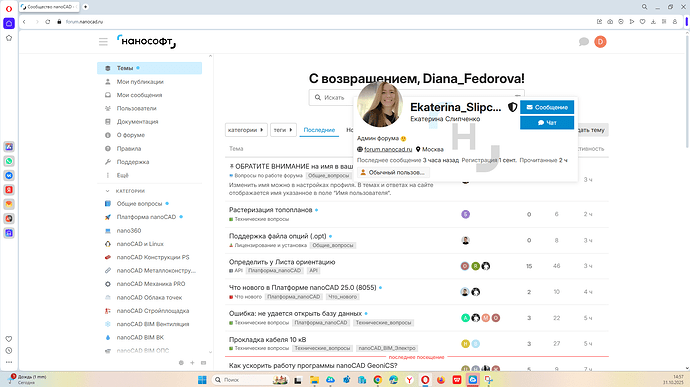Open topic Ошибка: не удается открыть базу данных
The image size is (690, 387).
295,313
